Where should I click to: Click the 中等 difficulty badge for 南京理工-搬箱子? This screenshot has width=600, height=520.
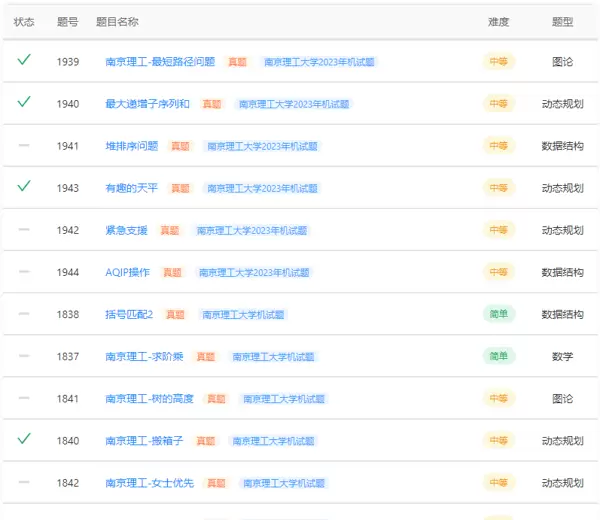pos(498,440)
